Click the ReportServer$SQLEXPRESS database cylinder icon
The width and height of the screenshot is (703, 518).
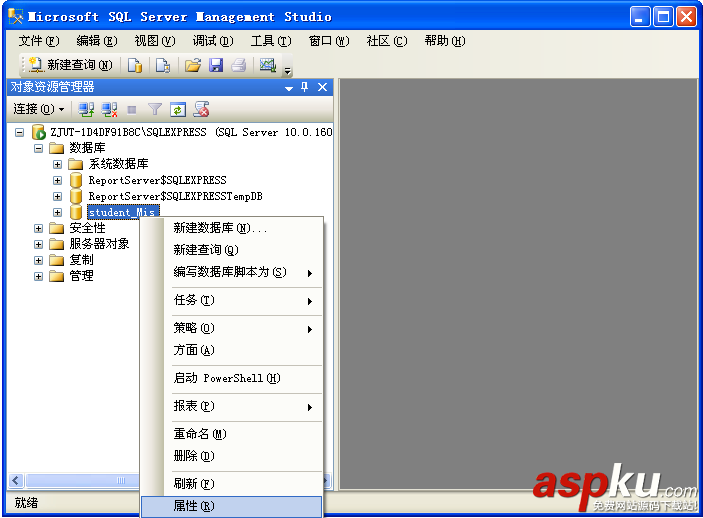point(76,180)
